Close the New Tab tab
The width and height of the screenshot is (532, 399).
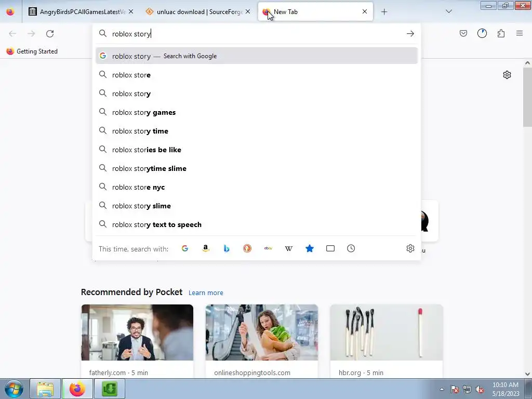[365, 11]
